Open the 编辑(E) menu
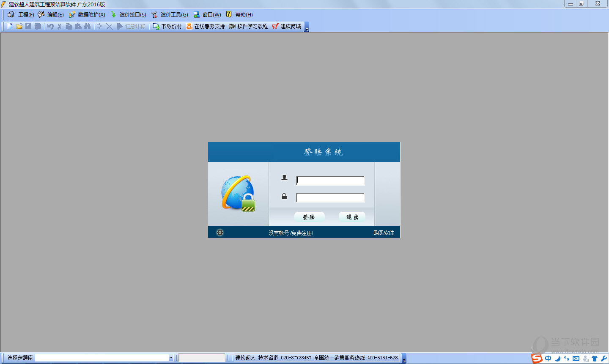 [x=51, y=15]
